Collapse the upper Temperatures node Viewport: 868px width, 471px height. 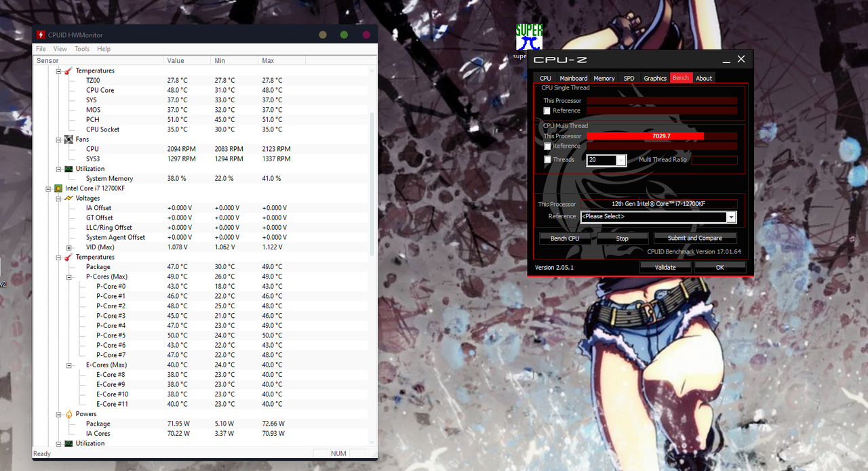[x=58, y=70]
